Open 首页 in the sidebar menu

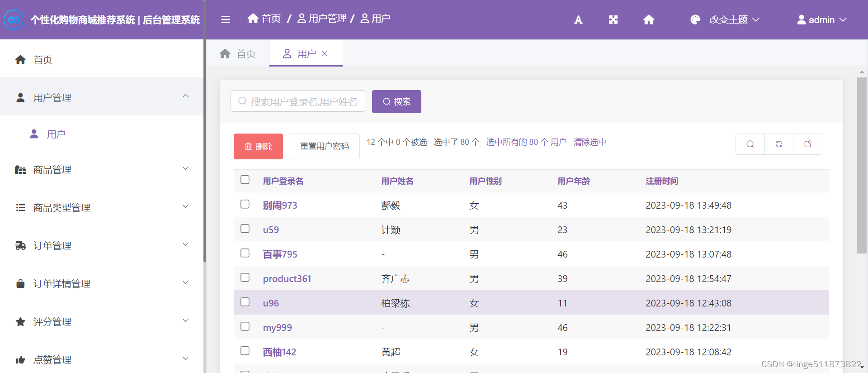pos(102,59)
